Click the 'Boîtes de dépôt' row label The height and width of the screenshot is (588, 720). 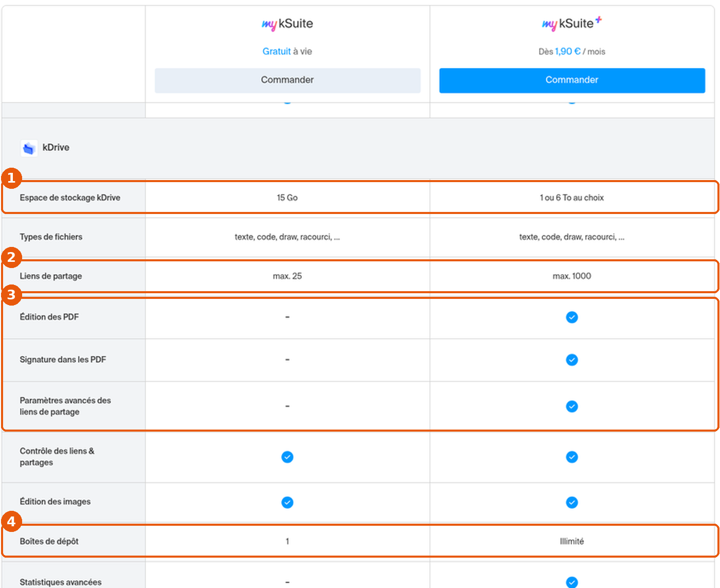49,541
